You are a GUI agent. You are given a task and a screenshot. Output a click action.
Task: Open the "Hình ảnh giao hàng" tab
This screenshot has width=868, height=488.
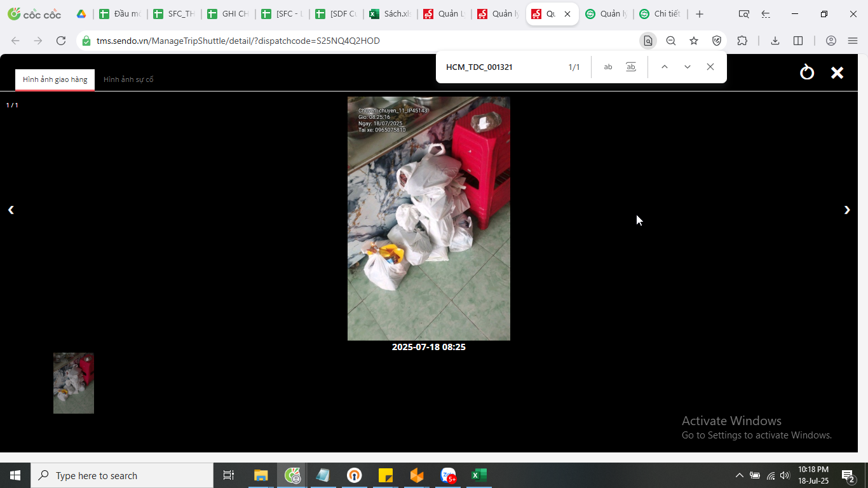pyautogui.click(x=55, y=79)
